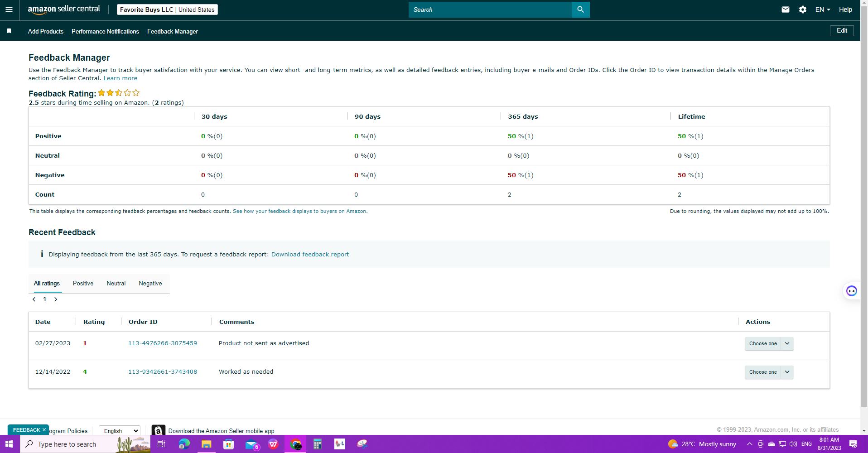The height and width of the screenshot is (453, 868).
Task: Click the bookmark icon in favorites bar
Action: (9, 31)
